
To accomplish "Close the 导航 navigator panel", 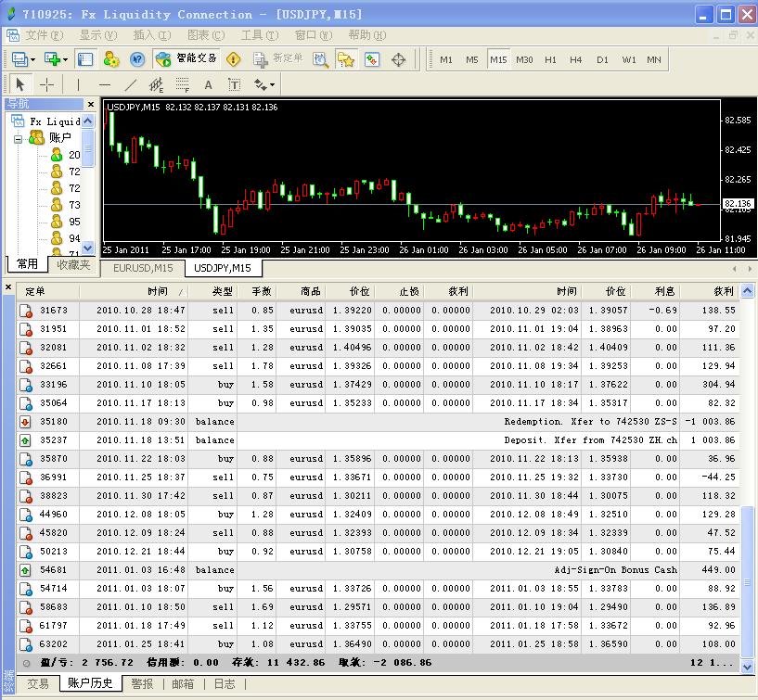I will point(90,104).
